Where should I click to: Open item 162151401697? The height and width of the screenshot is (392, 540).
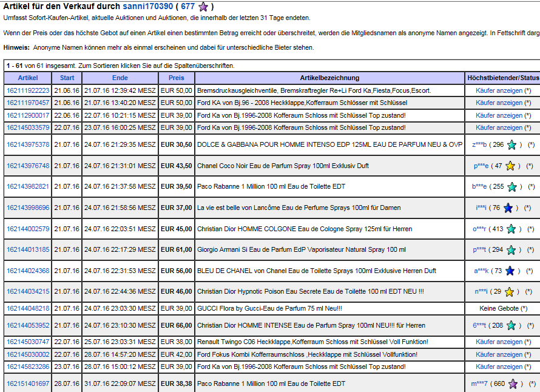[28, 384]
